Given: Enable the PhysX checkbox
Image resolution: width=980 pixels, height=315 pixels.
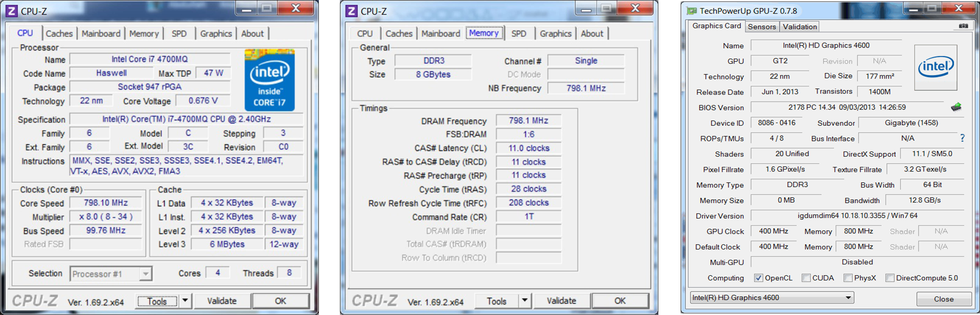Looking at the screenshot, I should pyautogui.click(x=848, y=278).
